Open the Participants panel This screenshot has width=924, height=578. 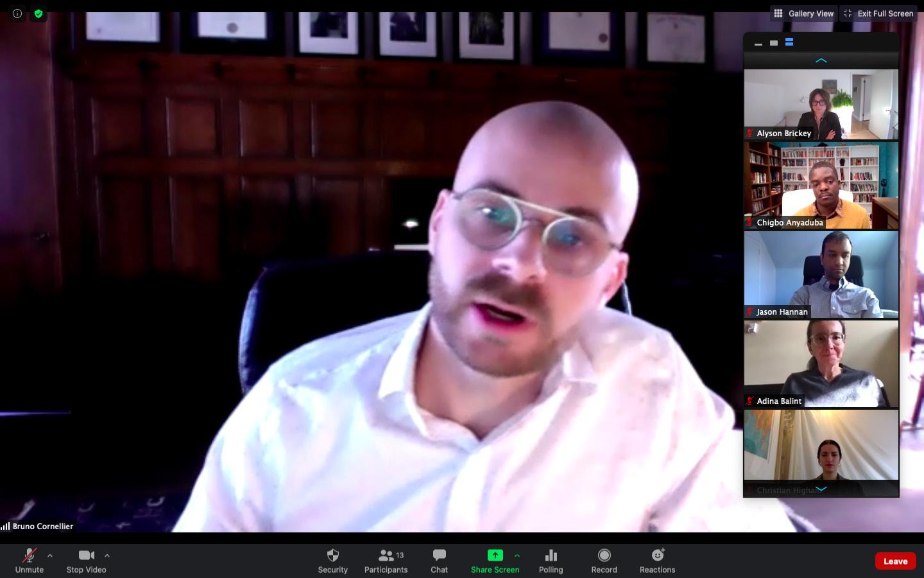click(386, 561)
